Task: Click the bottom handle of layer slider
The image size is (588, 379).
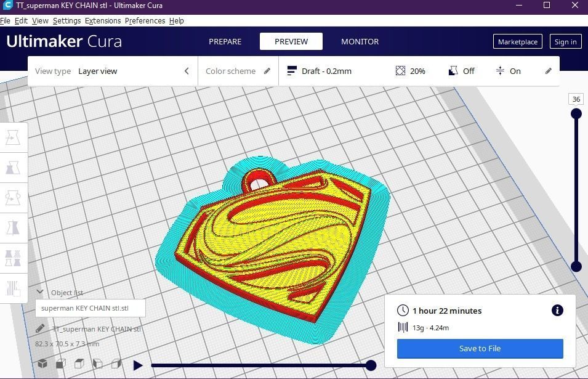Action: [x=576, y=266]
